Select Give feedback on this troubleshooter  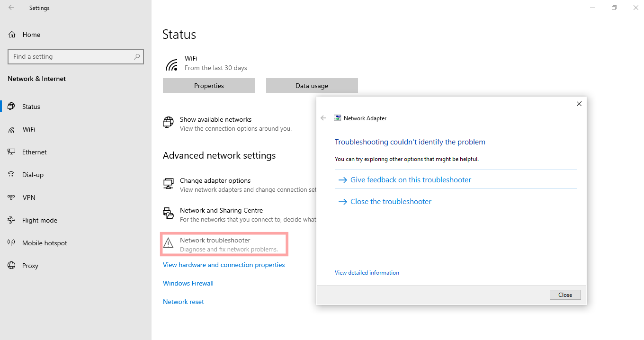pos(456,179)
